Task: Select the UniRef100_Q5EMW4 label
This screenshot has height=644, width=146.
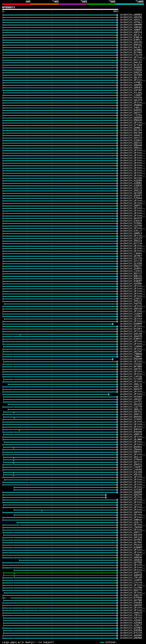Action: [x=131, y=638]
